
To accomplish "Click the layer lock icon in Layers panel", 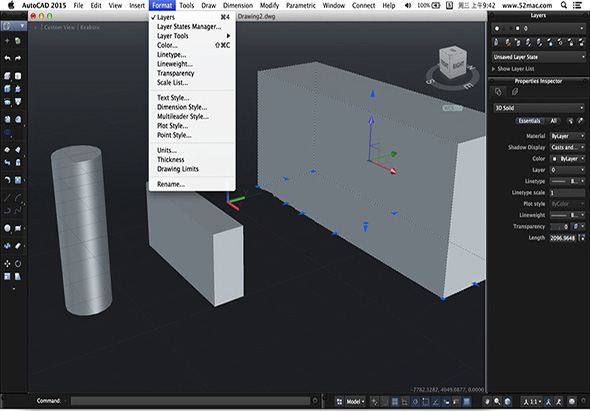I will (570, 43).
